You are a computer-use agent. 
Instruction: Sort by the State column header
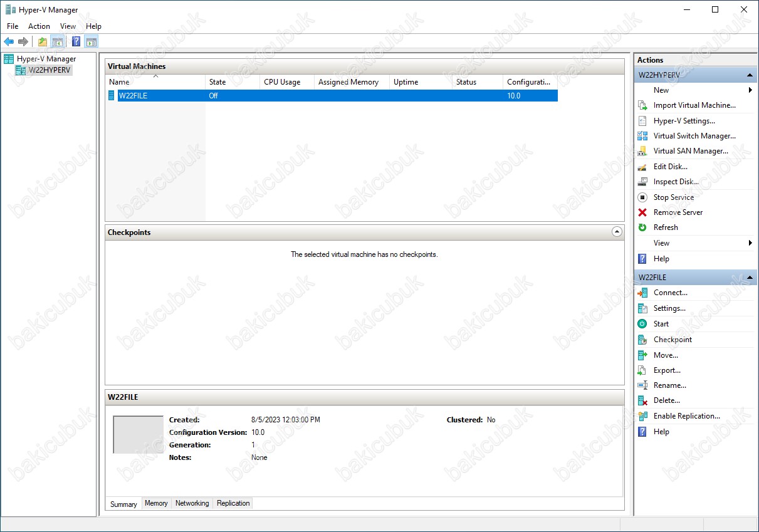(x=232, y=82)
